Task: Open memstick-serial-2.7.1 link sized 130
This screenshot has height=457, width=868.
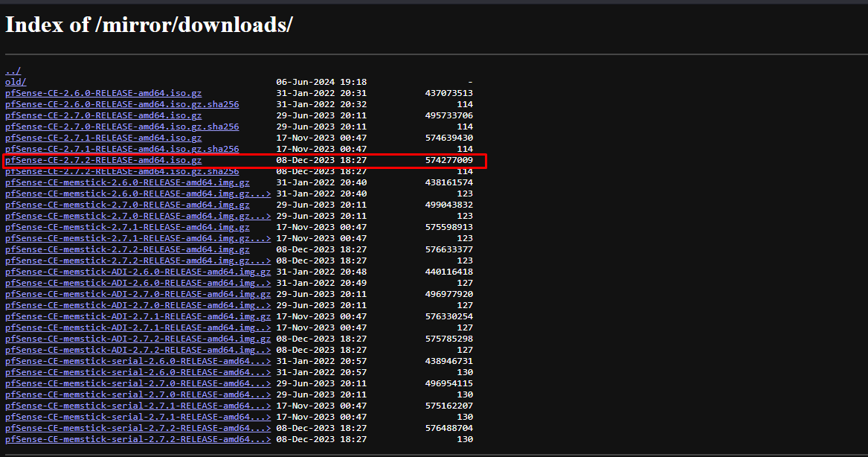Action: [138, 417]
